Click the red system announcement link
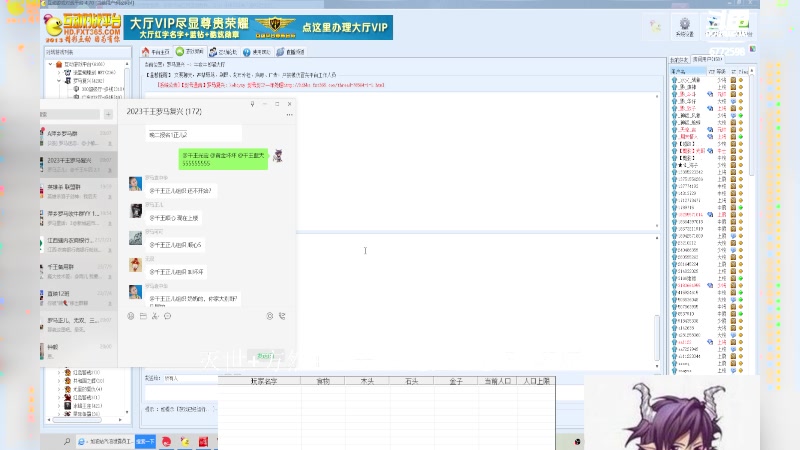The width and height of the screenshot is (800, 450). [271, 85]
